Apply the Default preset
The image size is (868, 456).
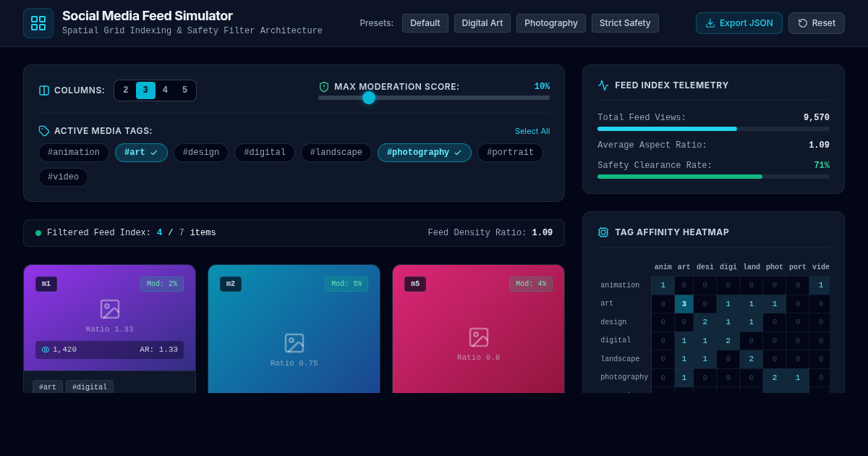pos(425,23)
